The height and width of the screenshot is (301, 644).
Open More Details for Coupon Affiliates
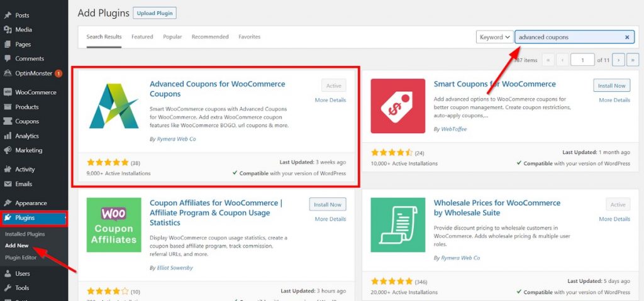(331, 219)
